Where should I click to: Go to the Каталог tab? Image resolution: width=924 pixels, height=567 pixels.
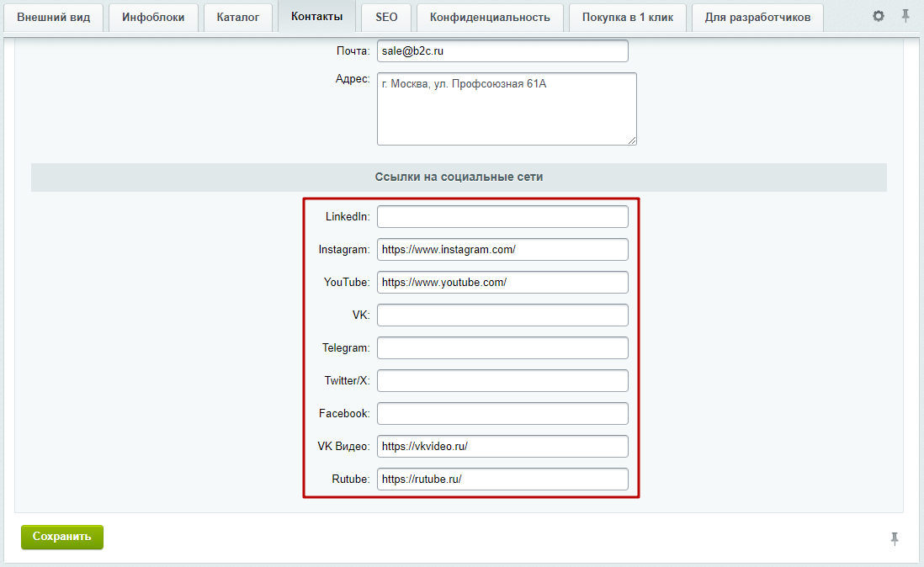(x=238, y=17)
